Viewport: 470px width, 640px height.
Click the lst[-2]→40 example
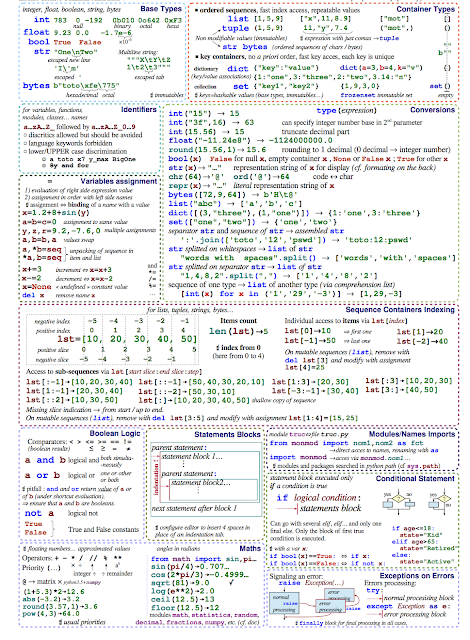[x=422, y=341]
